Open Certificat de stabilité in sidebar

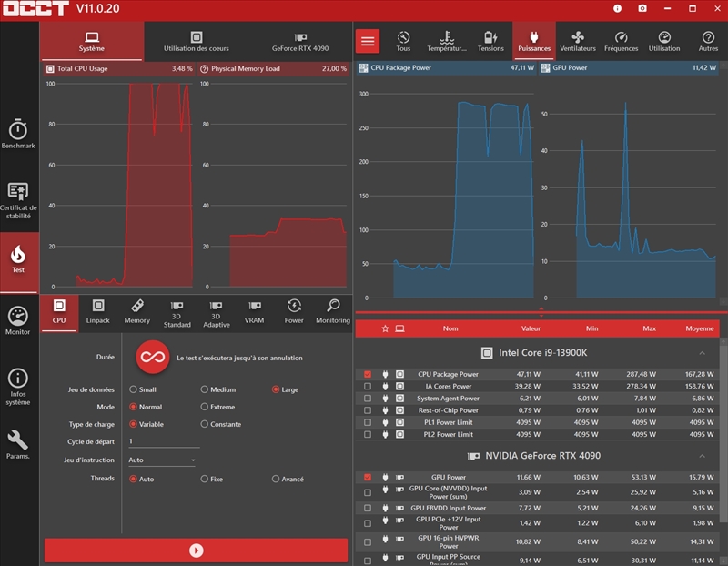pos(18,200)
